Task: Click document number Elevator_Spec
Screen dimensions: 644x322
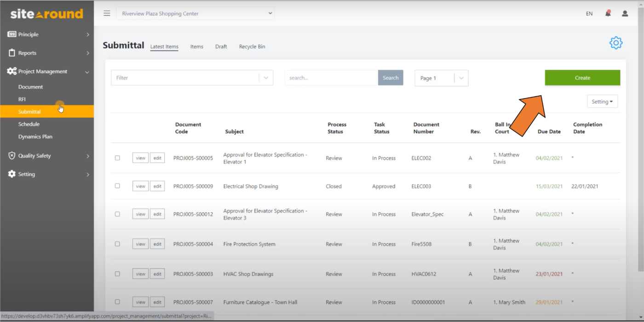Action: click(427, 214)
